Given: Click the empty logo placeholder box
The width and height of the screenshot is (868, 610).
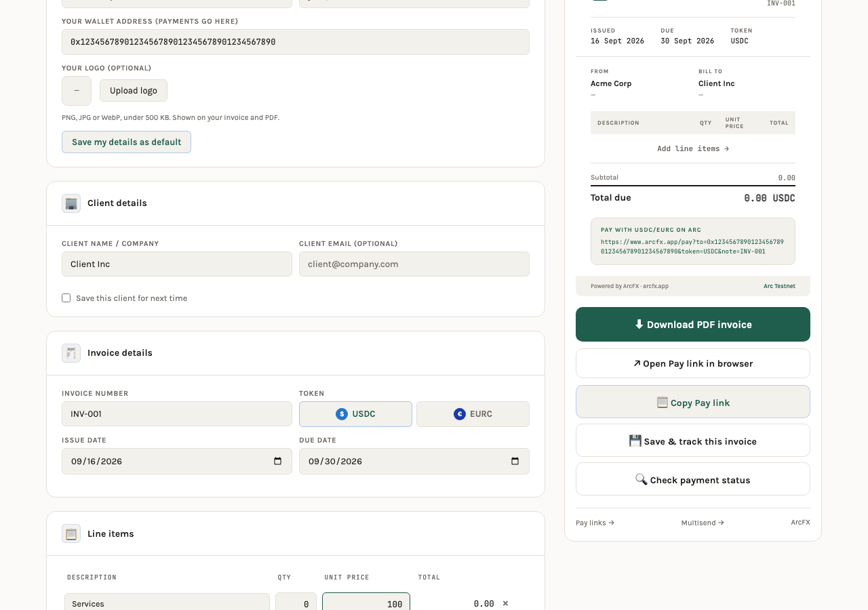Looking at the screenshot, I should [77, 91].
